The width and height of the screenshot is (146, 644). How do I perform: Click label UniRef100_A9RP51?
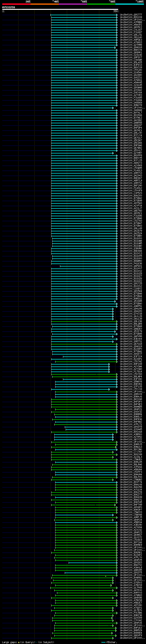tap(131, 306)
